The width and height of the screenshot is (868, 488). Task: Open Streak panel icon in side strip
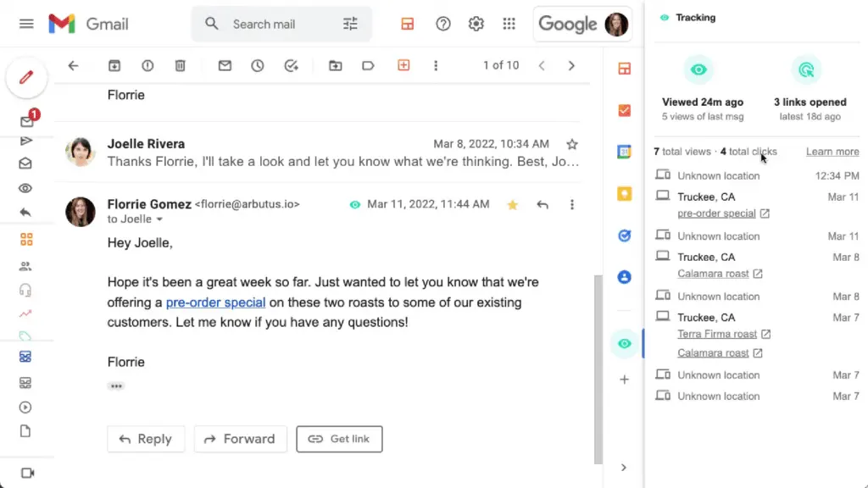tap(625, 69)
